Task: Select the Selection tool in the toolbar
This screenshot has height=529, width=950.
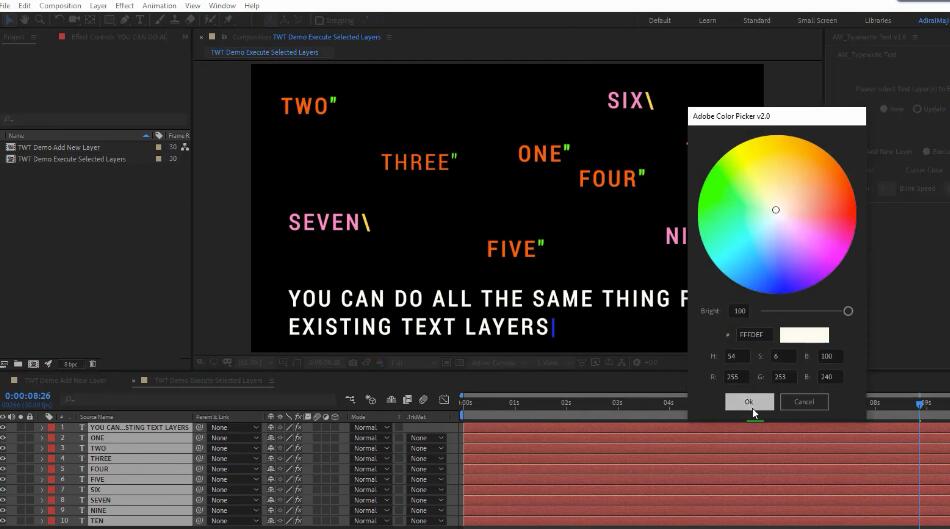Action: coord(9,20)
